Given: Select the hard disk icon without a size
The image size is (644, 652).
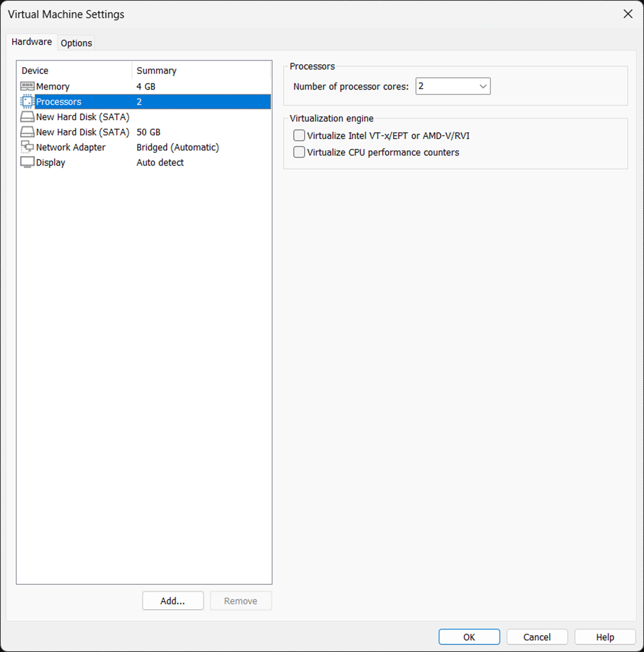Looking at the screenshot, I should (27, 117).
